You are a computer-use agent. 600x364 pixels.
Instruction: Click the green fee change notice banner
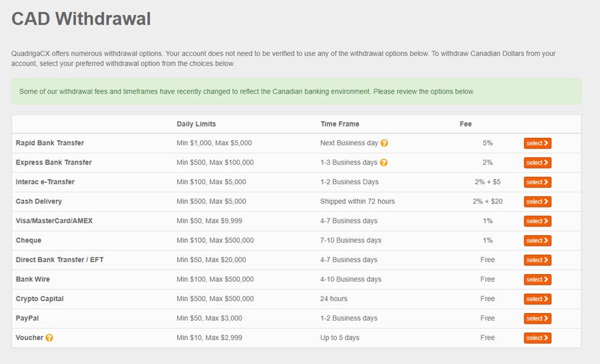pyautogui.click(x=296, y=91)
